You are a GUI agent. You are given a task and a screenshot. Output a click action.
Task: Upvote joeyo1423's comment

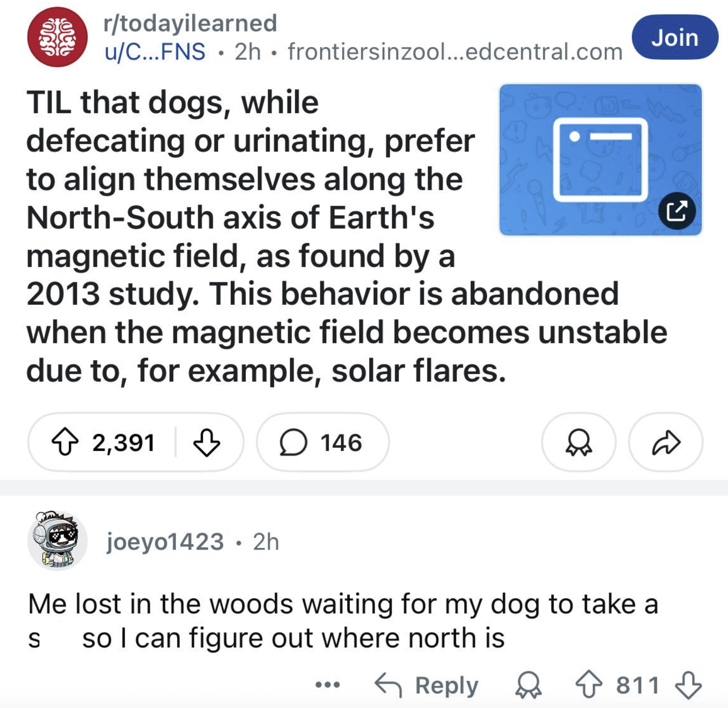click(589, 685)
